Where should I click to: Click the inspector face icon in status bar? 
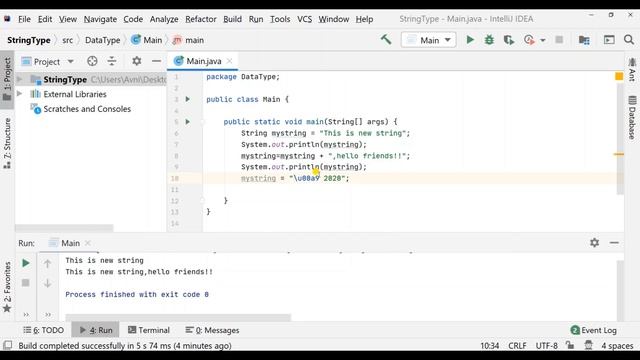pos(588,345)
